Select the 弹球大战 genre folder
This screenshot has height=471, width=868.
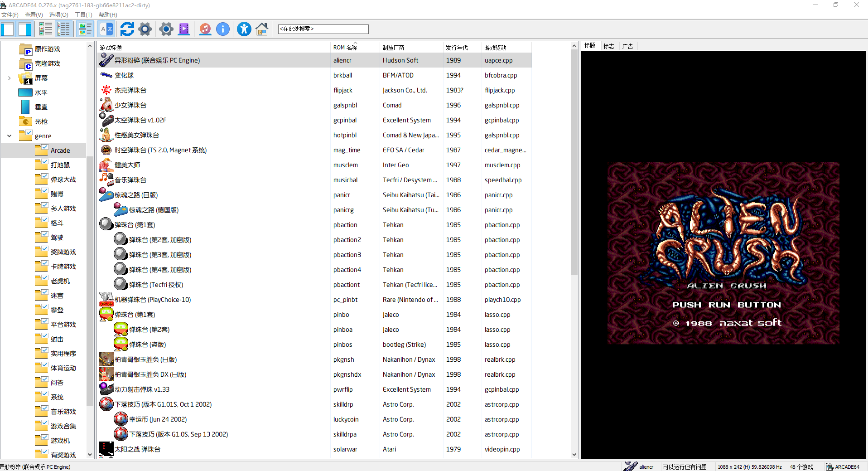tap(56, 180)
